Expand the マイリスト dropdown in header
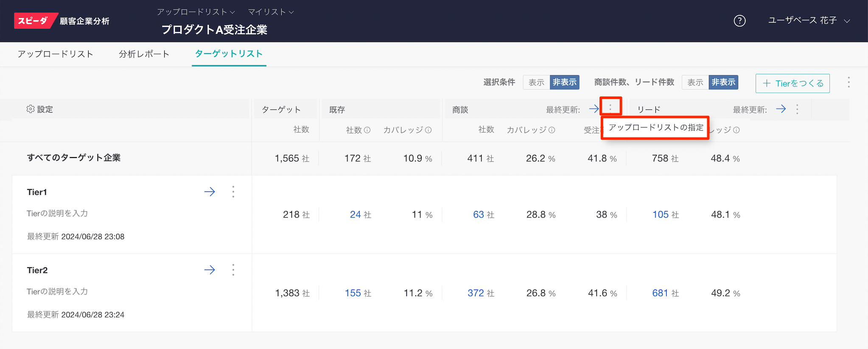 coord(271,12)
